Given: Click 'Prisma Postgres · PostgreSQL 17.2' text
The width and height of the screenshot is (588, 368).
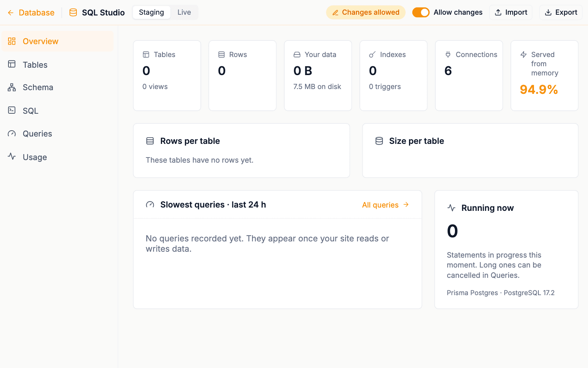Looking at the screenshot, I should [501, 293].
